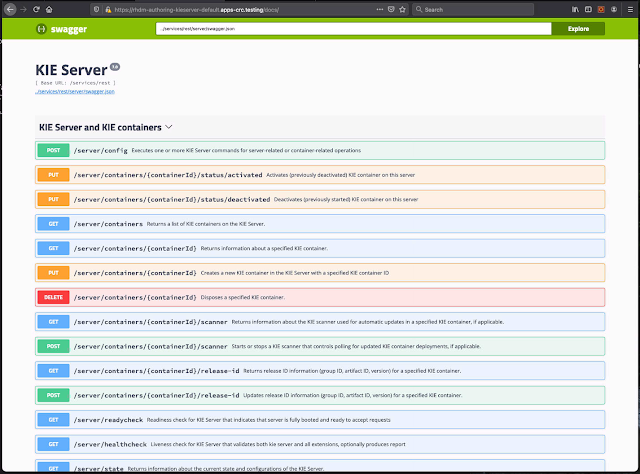Expand GET /server/readycheck operation
The image size is (640, 474).
[x=320, y=420]
